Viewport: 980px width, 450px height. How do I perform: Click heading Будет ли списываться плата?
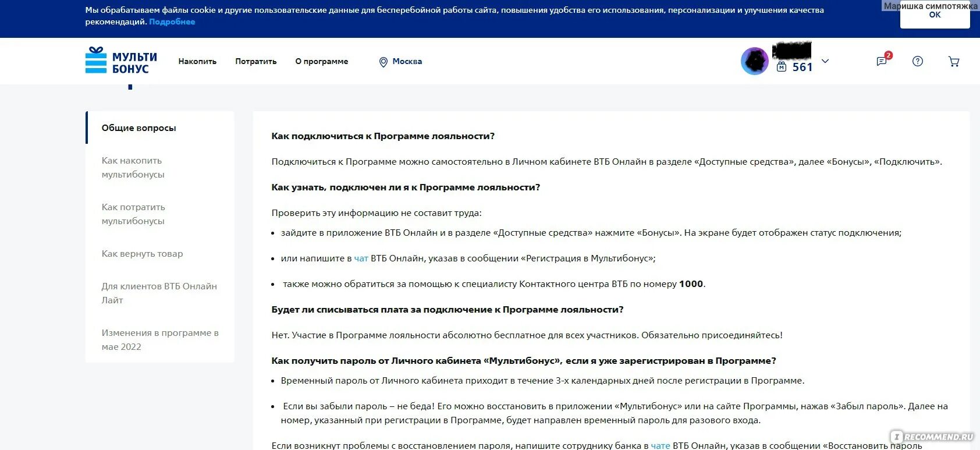[x=448, y=309]
